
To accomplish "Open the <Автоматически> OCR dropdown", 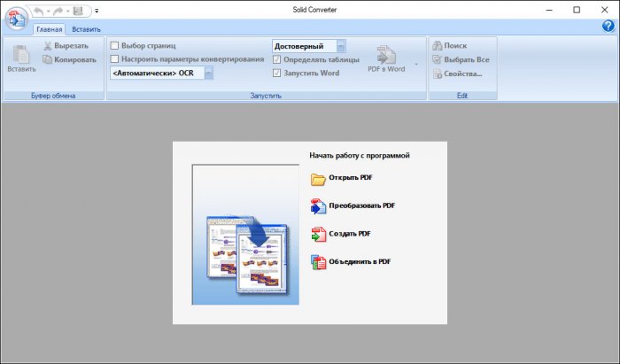I will point(209,74).
